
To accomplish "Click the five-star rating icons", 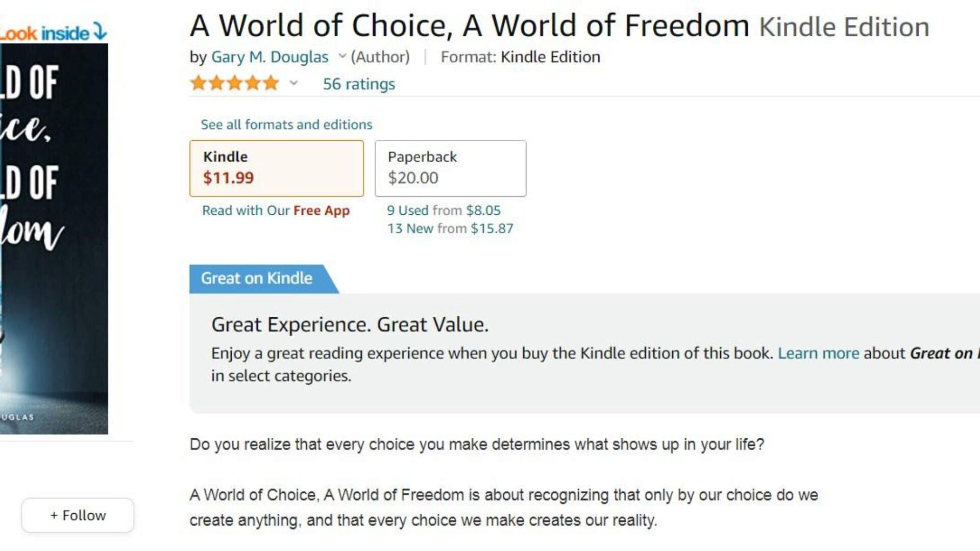I will pos(234,83).
